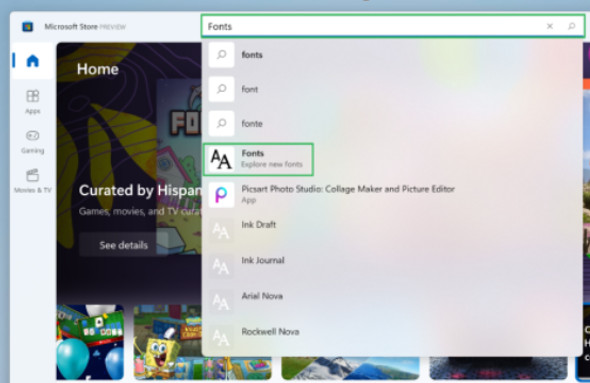Click the Microsoft Store logo icon

pyautogui.click(x=27, y=27)
